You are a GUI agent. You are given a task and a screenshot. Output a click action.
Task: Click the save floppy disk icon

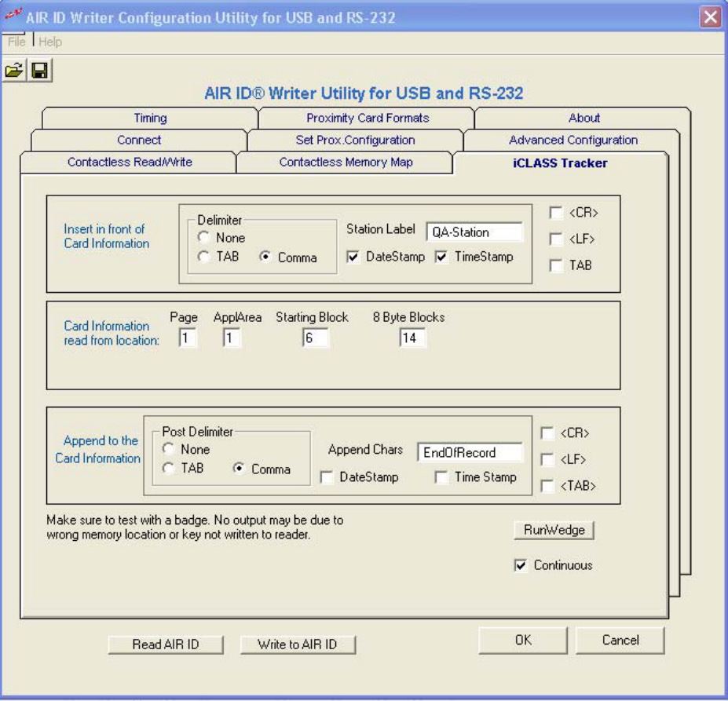click(40, 71)
